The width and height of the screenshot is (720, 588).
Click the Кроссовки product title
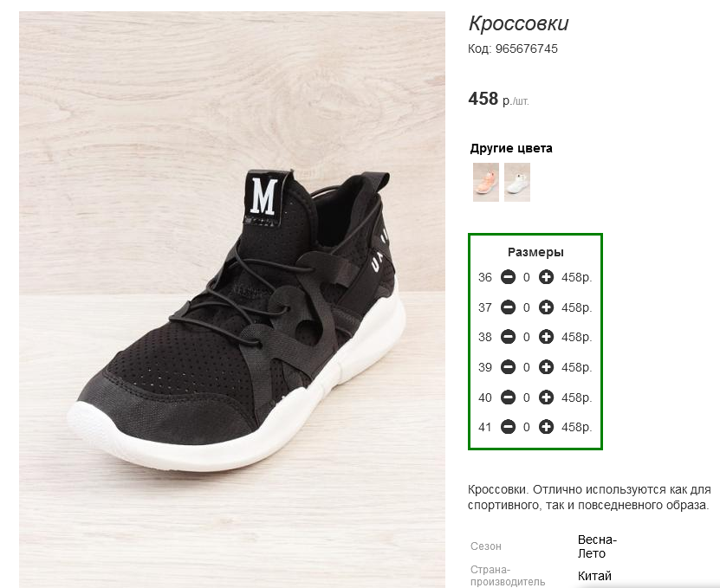[x=518, y=23]
